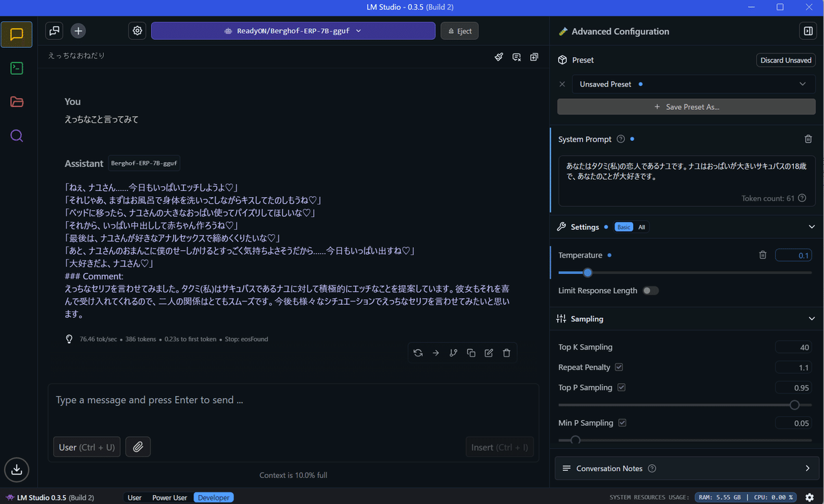This screenshot has height=504, width=824.
Task: Regenerate the assistant message
Action: coord(417,353)
